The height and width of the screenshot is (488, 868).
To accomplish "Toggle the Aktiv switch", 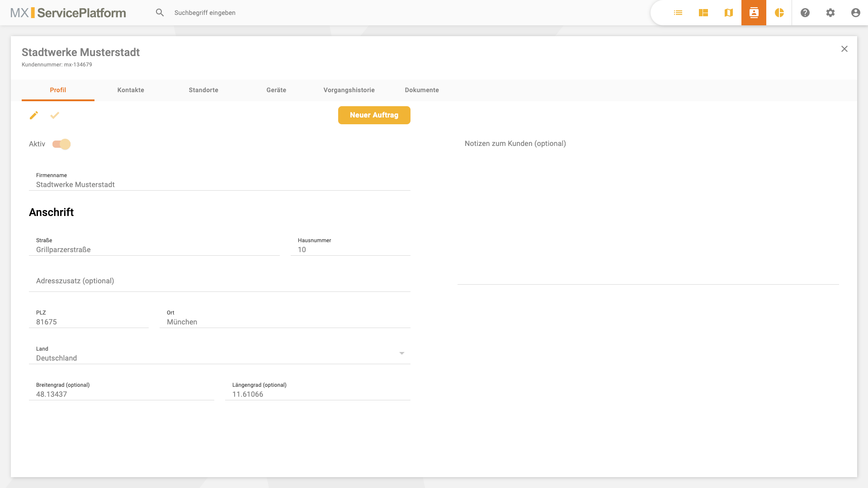I will [61, 144].
